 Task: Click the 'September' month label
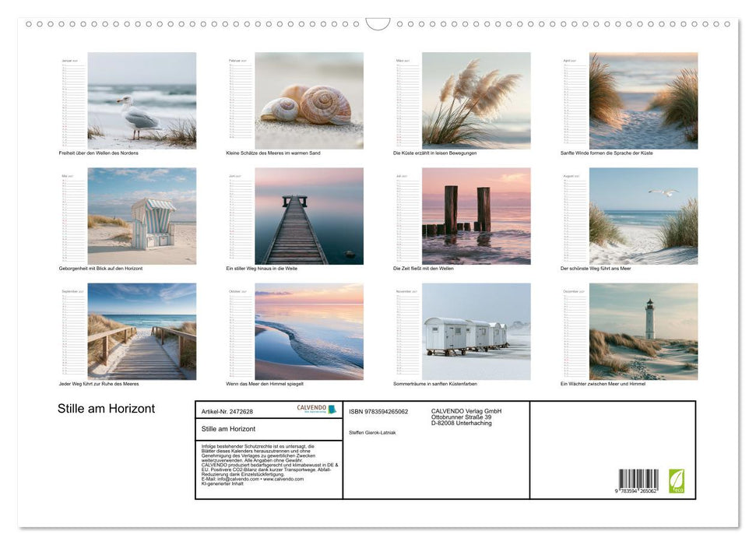pos(73,291)
